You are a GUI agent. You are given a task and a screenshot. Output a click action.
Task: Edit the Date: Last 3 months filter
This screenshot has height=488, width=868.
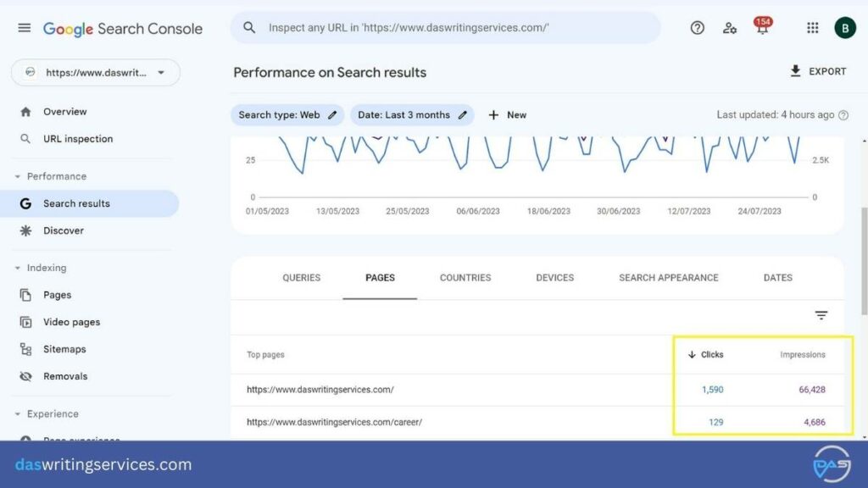click(412, 115)
